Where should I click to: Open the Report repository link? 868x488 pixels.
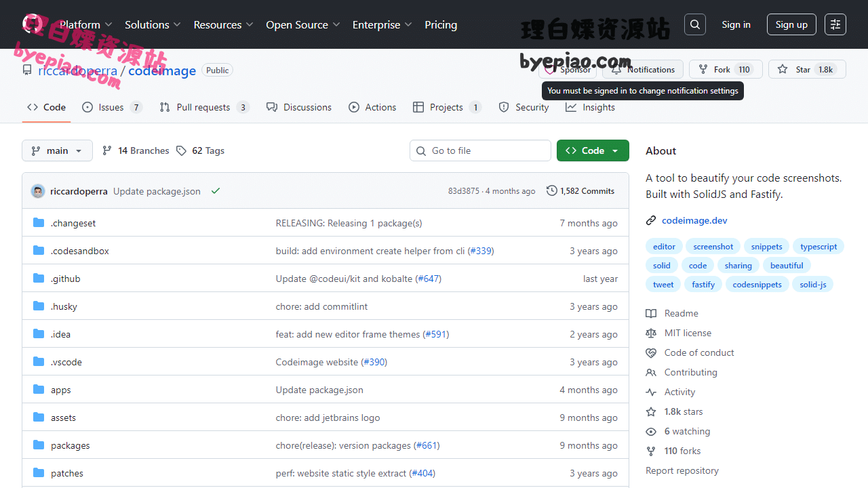(682, 470)
